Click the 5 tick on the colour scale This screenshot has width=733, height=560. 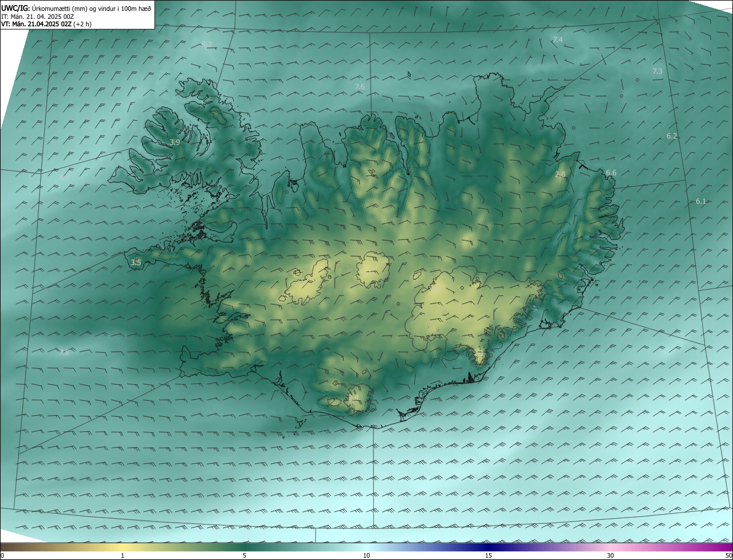[x=245, y=555]
